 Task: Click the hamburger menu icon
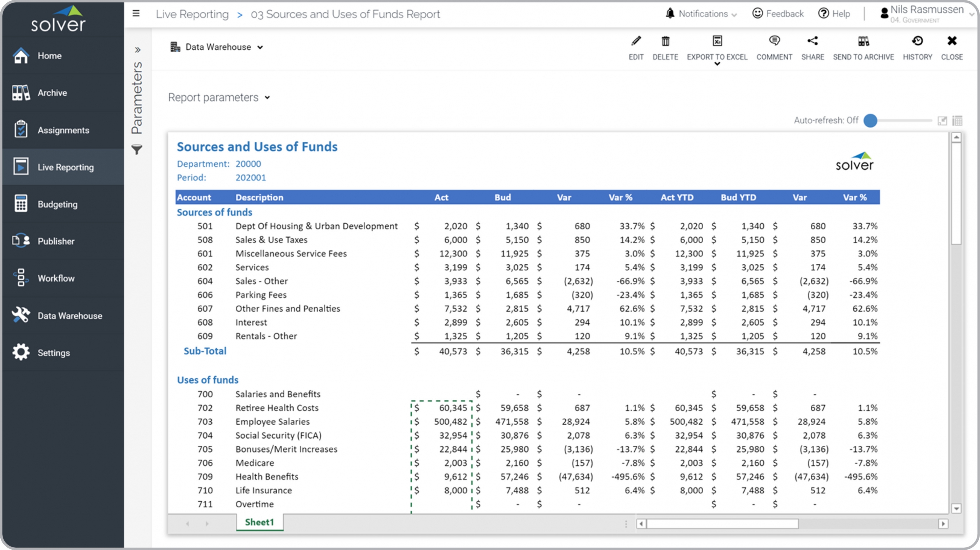pos(136,14)
